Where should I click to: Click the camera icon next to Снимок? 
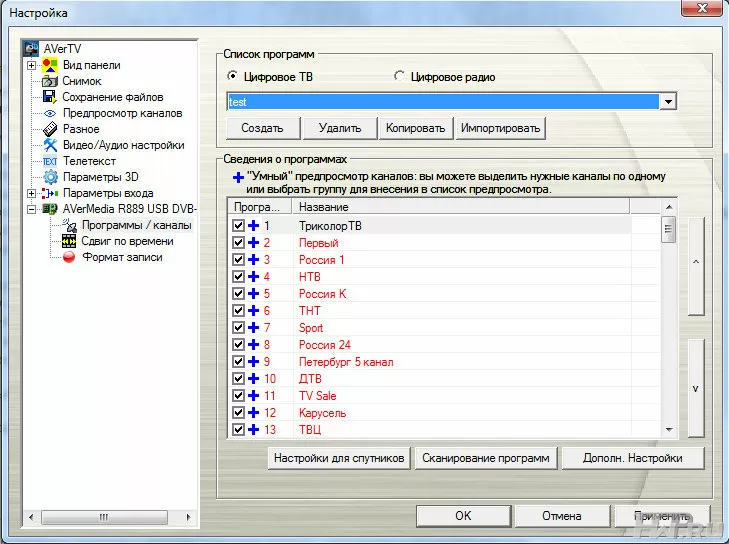tap(49, 81)
